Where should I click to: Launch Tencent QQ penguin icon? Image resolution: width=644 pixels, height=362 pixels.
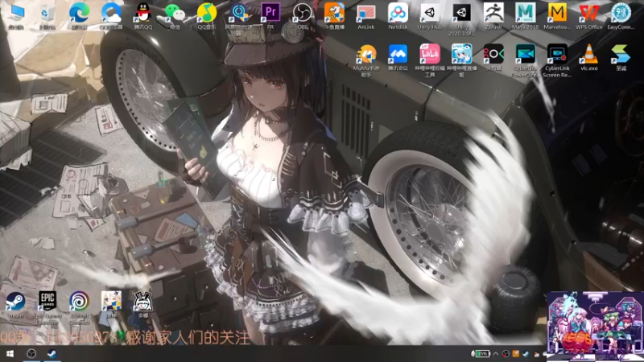pos(143,16)
